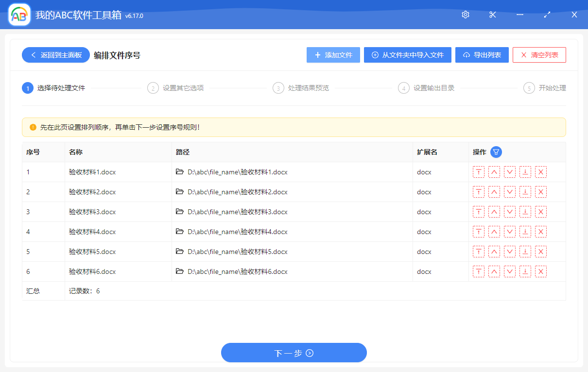Move 验收材料1.docx to the top of the list
588x372 pixels.
pyautogui.click(x=479, y=172)
